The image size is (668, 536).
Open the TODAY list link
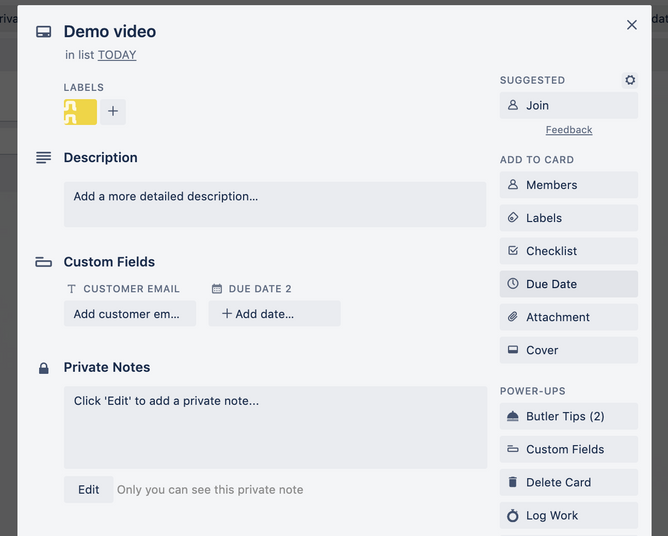click(117, 55)
